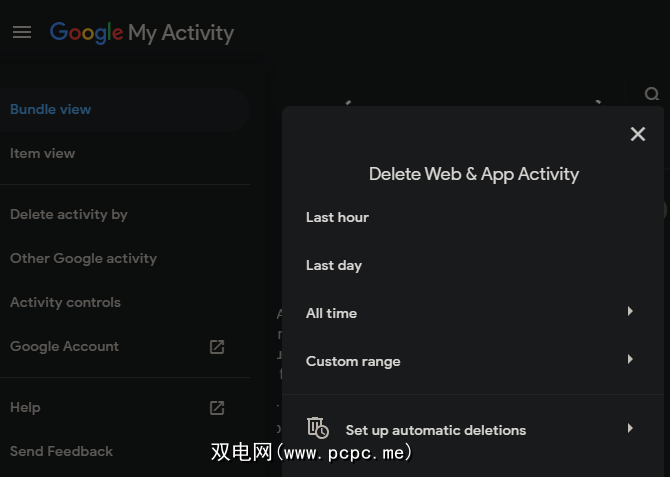Choose Set up automatic deletions
Viewport: 670px width, 477px height.
435,430
